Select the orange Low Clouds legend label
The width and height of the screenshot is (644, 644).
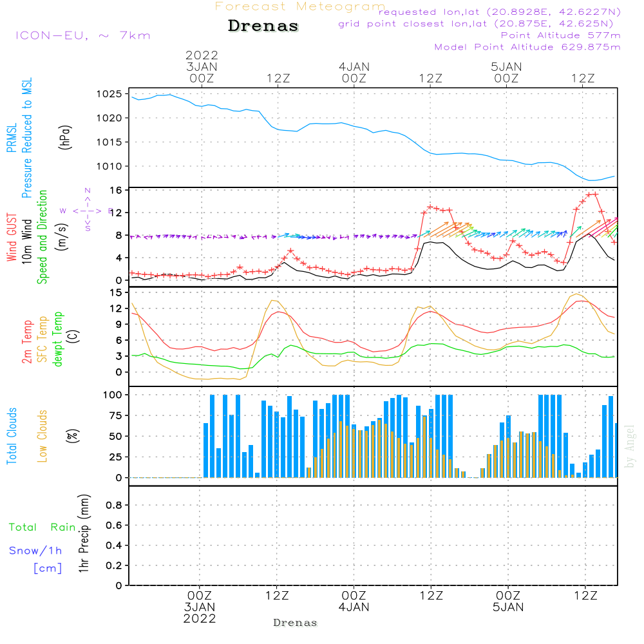point(43,436)
